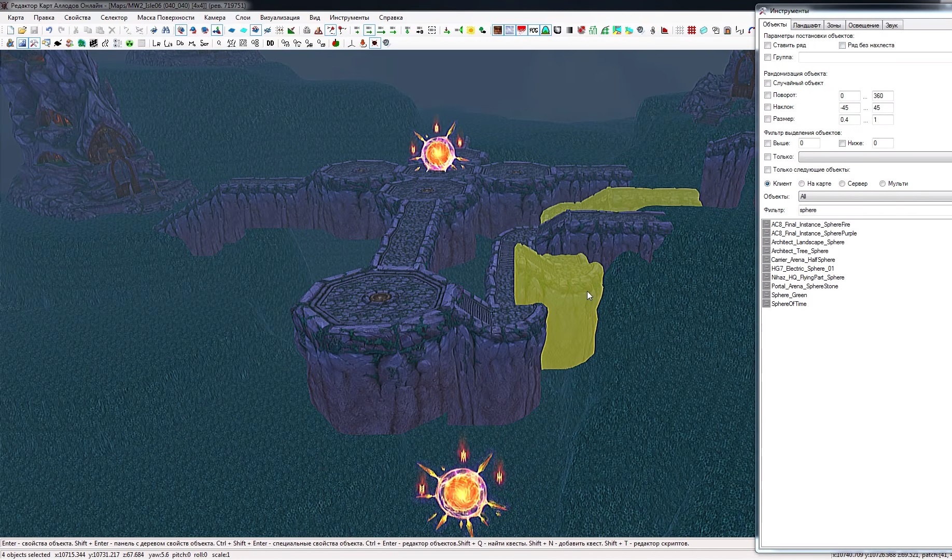Click the Cut scissors icon
Image resolution: width=952 pixels, height=560 pixels.
(76, 30)
